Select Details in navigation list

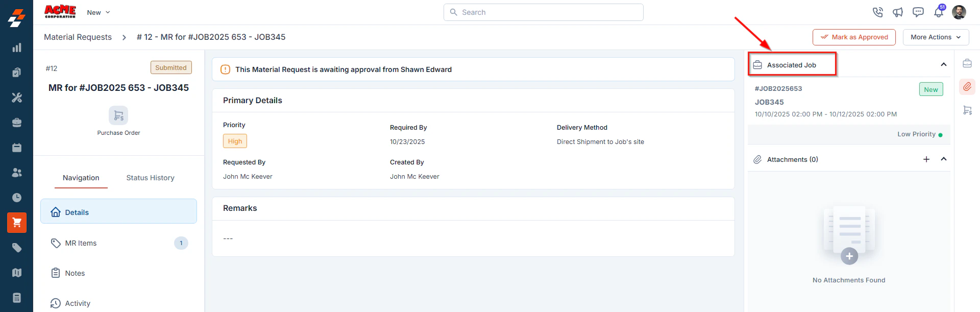tap(118, 211)
